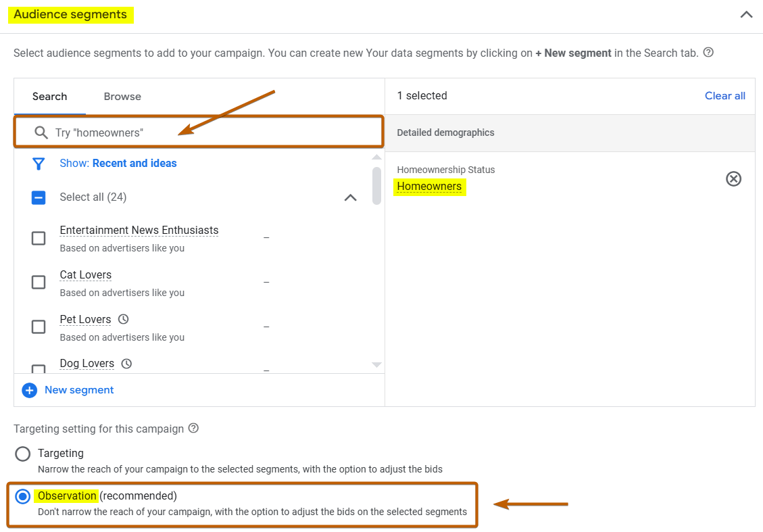The width and height of the screenshot is (763, 532).
Task: Click the blue filter funnel icon
Action: (x=39, y=164)
